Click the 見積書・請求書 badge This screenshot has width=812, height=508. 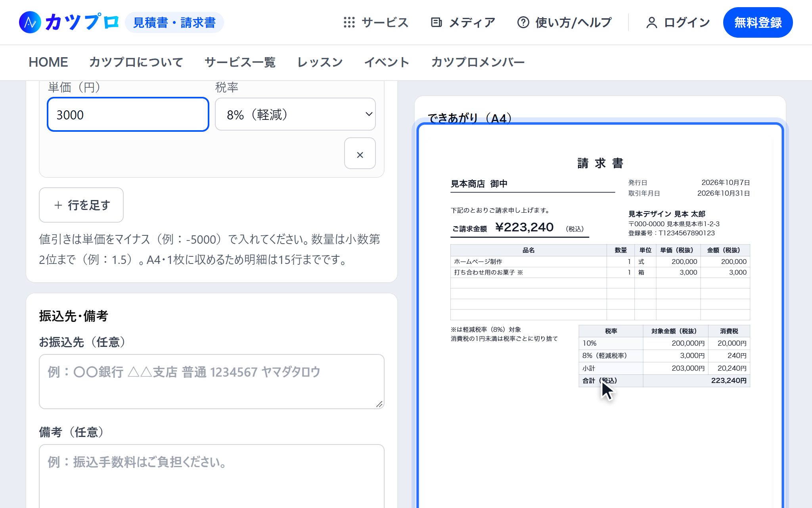tap(174, 23)
